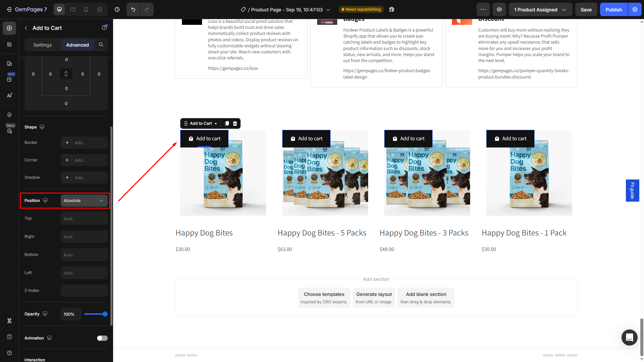Viewport: 644px width, 362px height.
Task: Expand the 1 Product Assigned dropdown
Action: (x=540, y=9)
